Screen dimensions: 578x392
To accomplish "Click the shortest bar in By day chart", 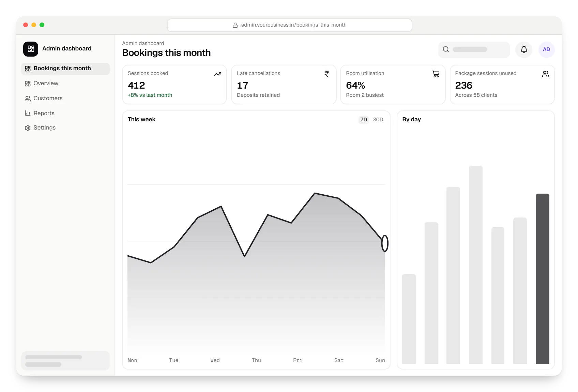I will point(409,319).
